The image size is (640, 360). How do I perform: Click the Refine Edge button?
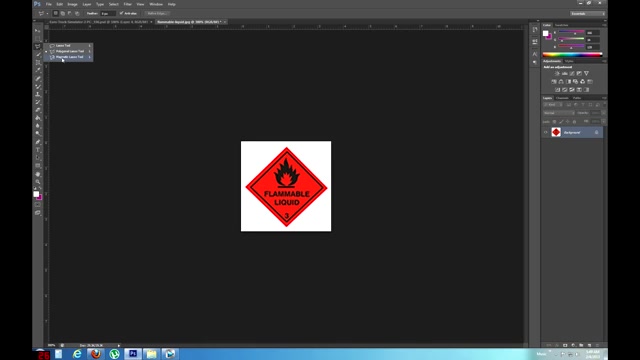click(x=157, y=13)
